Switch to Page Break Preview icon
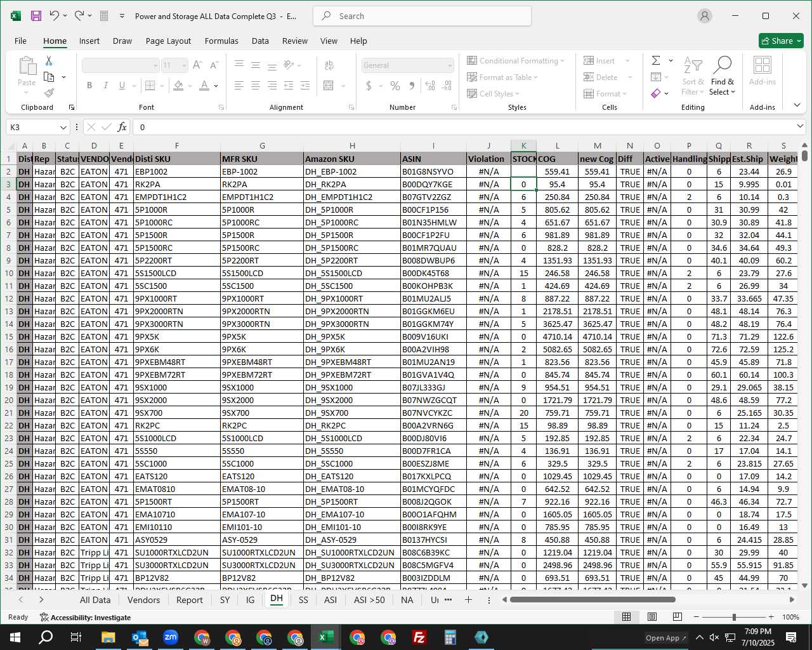The image size is (812, 650). click(x=677, y=617)
